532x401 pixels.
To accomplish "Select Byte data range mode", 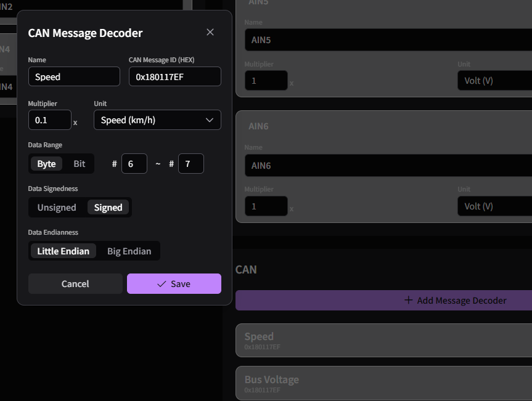I will pos(46,164).
